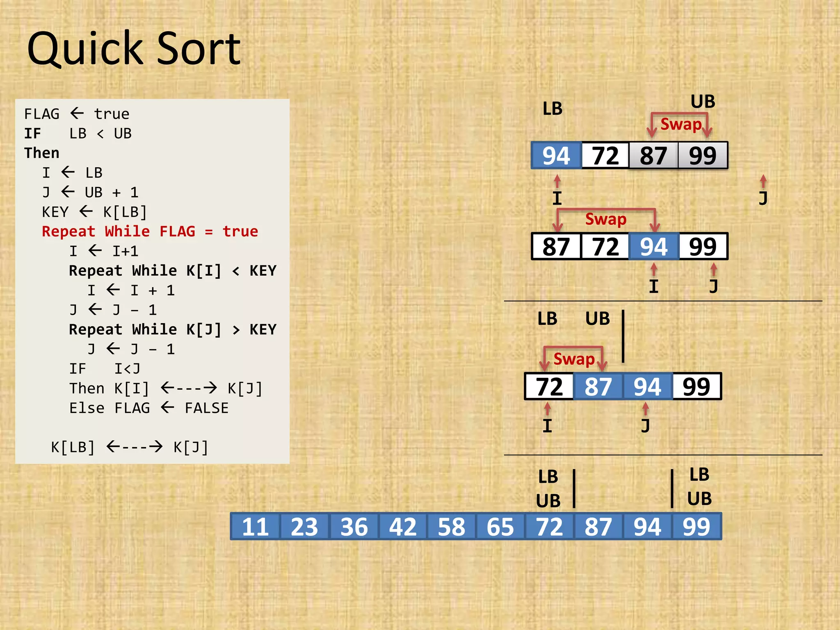Click the red arrow above far-right J
This screenshot has width=840, height=630.
[x=763, y=181]
